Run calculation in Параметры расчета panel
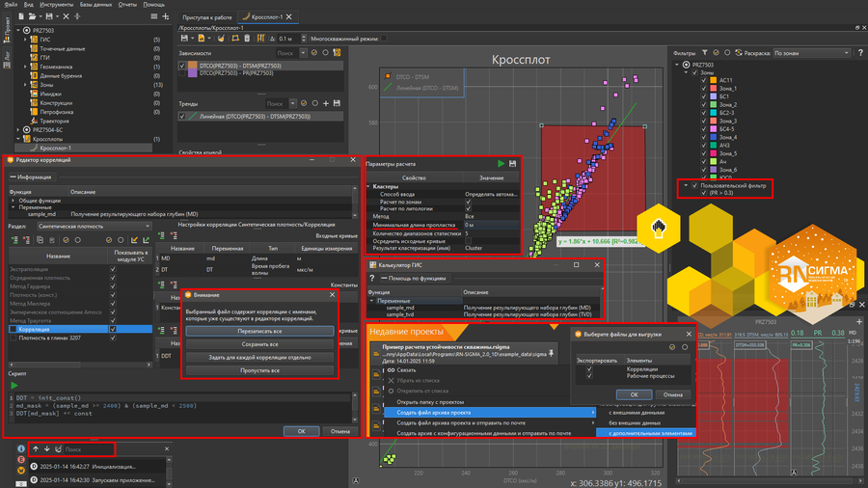The height and width of the screenshot is (488, 868). click(501, 164)
